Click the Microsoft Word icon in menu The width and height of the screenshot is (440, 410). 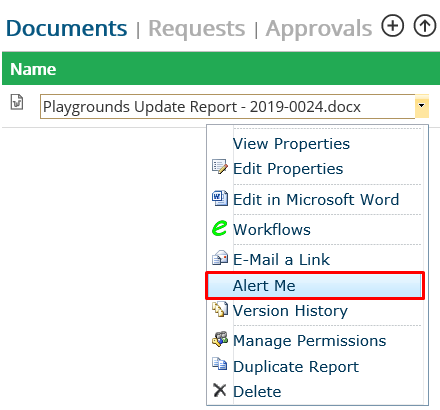[x=220, y=198]
